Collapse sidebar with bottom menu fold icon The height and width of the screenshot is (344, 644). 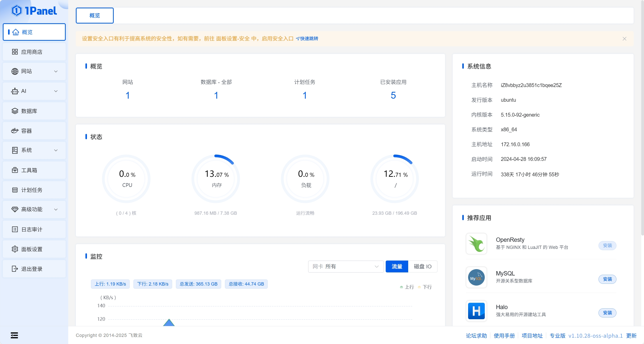(14, 335)
